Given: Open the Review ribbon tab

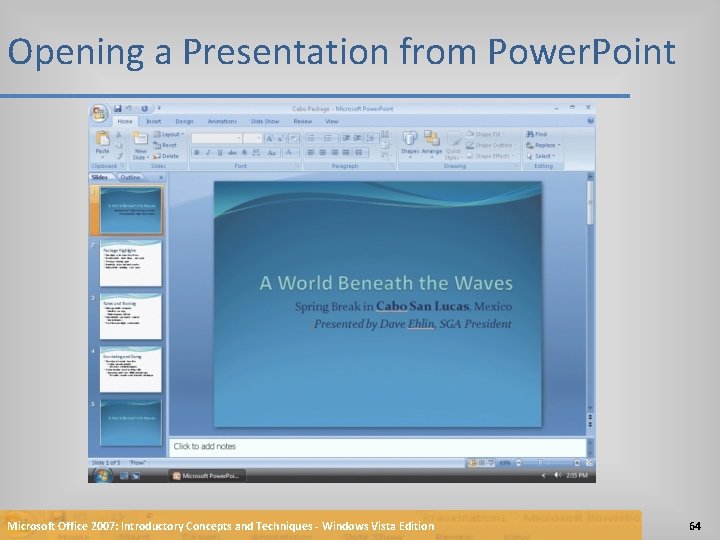Looking at the screenshot, I should pos(303,121).
